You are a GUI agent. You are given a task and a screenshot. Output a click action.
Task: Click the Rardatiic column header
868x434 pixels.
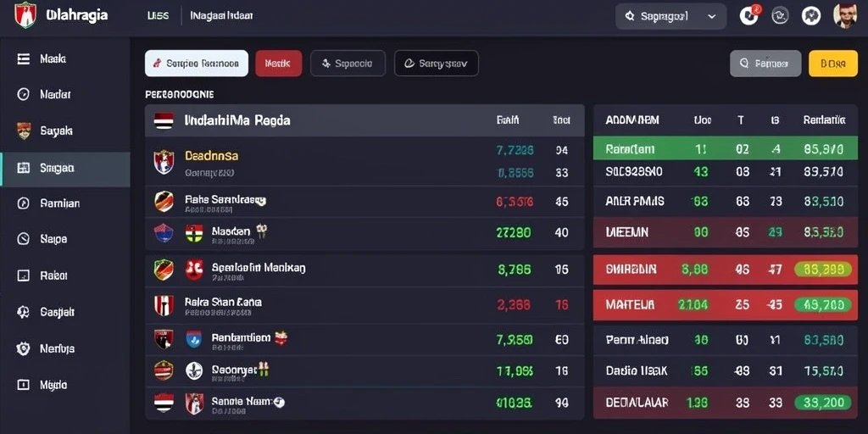tap(824, 120)
